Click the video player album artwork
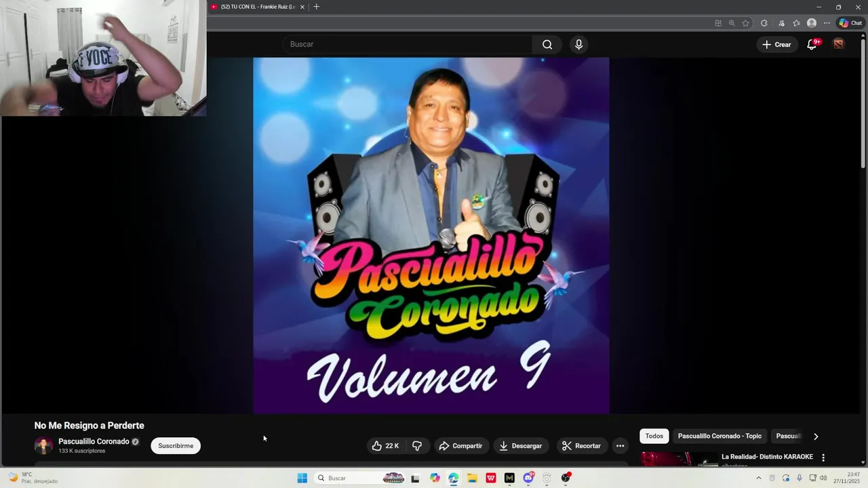 (431, 235)
